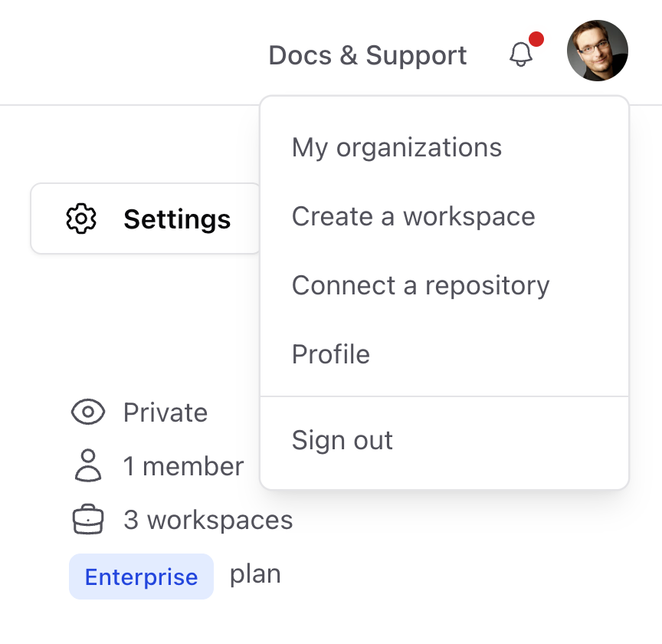Click the red unread notification dot
The image size is (662, 644).
pyautogui.click(x=537, y=37)
